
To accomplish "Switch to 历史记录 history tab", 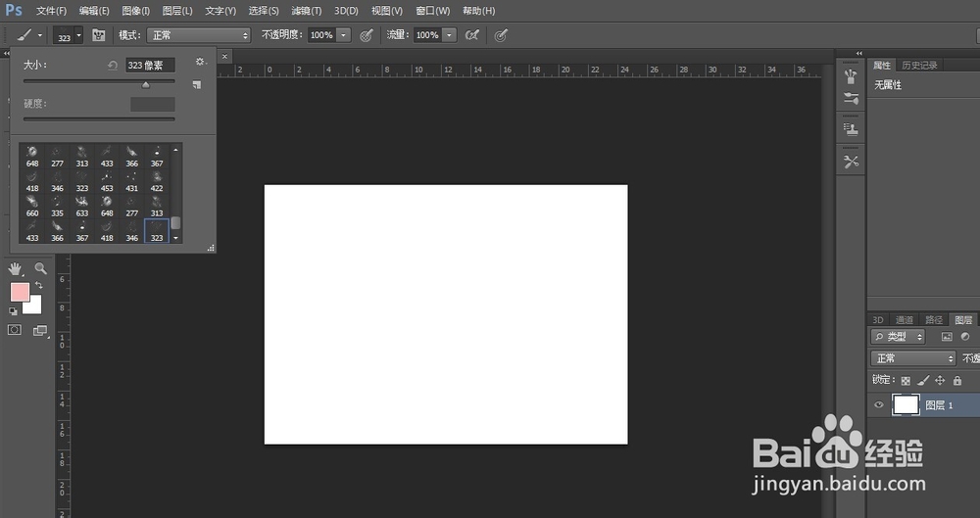I will [919, 65].
